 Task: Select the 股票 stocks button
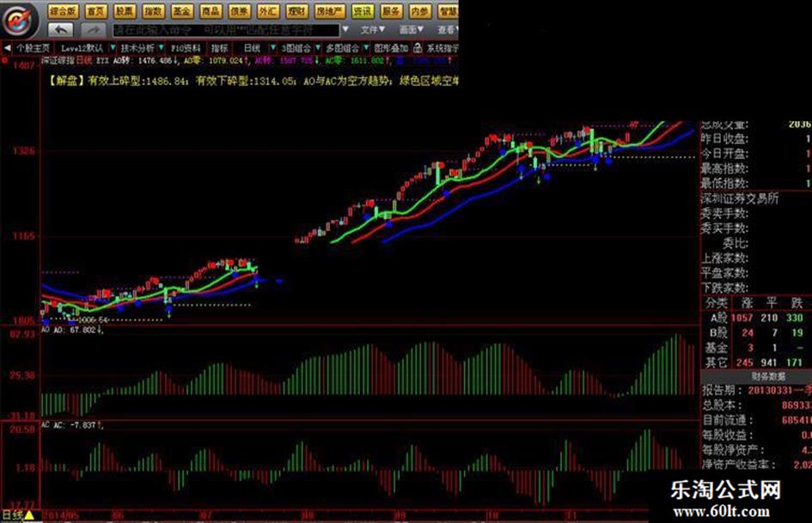tap(125, 11)
